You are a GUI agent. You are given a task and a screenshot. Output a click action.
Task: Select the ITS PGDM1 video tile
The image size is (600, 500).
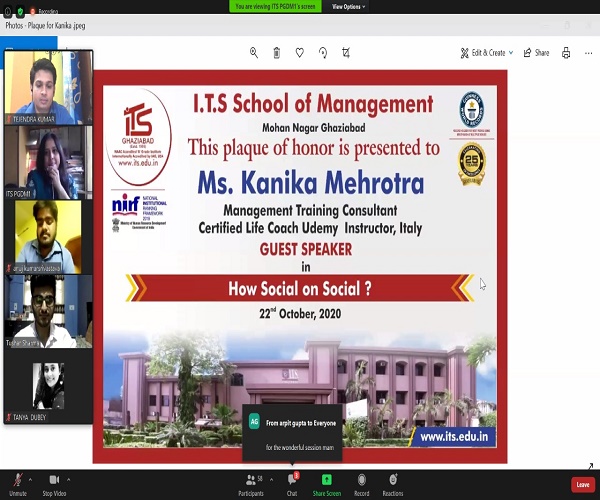[x=48, y=163]
